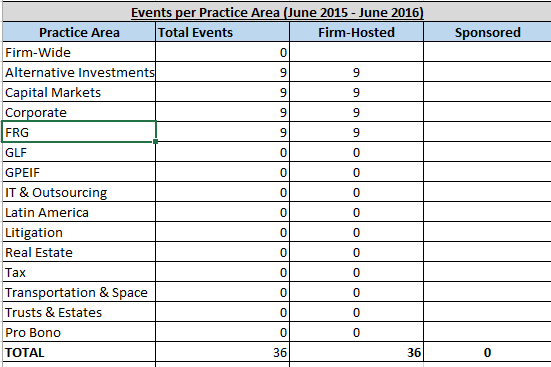The image size is (551, 367).
Task: Select the 'Capital Markets' cell
Action: tap(79, 92)
